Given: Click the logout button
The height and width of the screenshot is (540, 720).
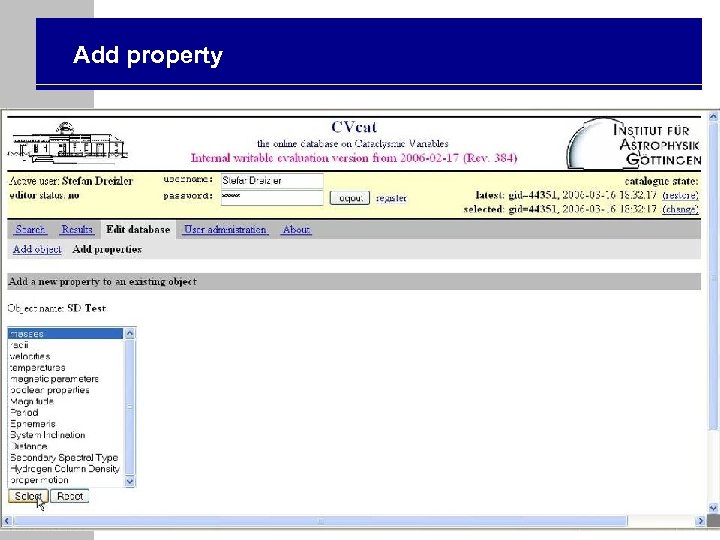Looking at the screenshot, I should 350,198.
